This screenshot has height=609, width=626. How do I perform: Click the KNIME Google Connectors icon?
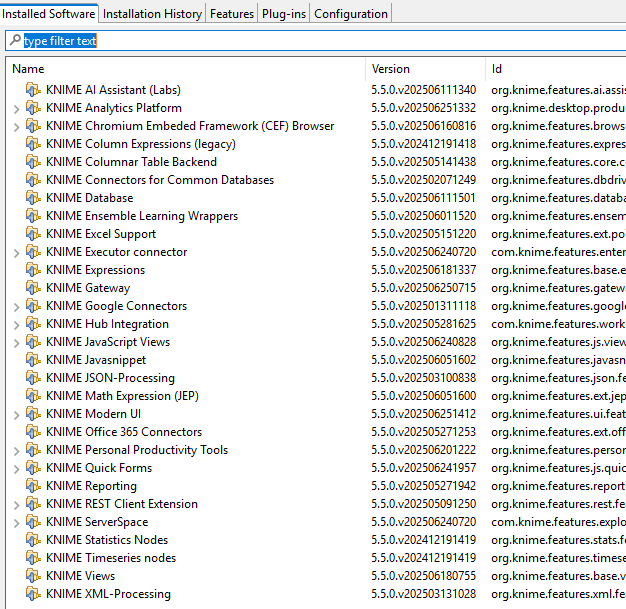coord(33,305)
